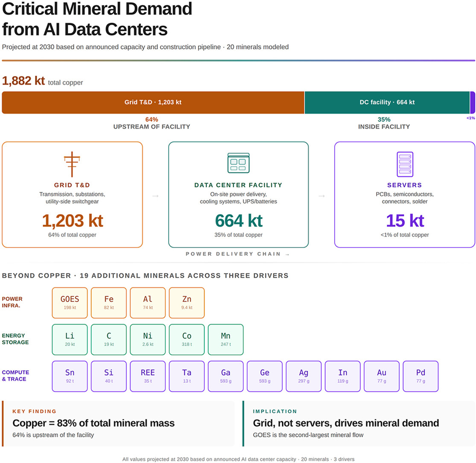The width and height of the screenshot is (476, 463).
Task: Select the Si 40 t tile
Action: (x=109, y=376)
